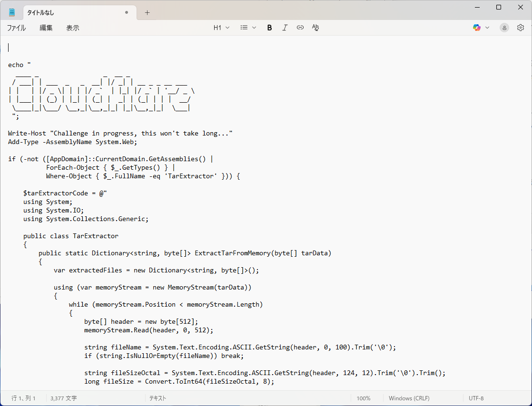532x406 pixels.
Task: Close the タイトルなし tab via its dot
Action: pyautogui.click(x=127, y=13)
